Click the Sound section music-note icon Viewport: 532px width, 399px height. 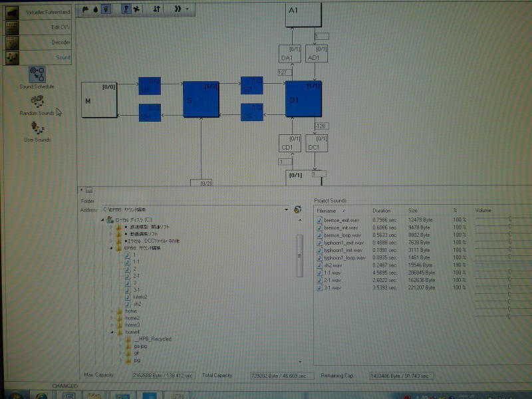click(x=12, y=57)
